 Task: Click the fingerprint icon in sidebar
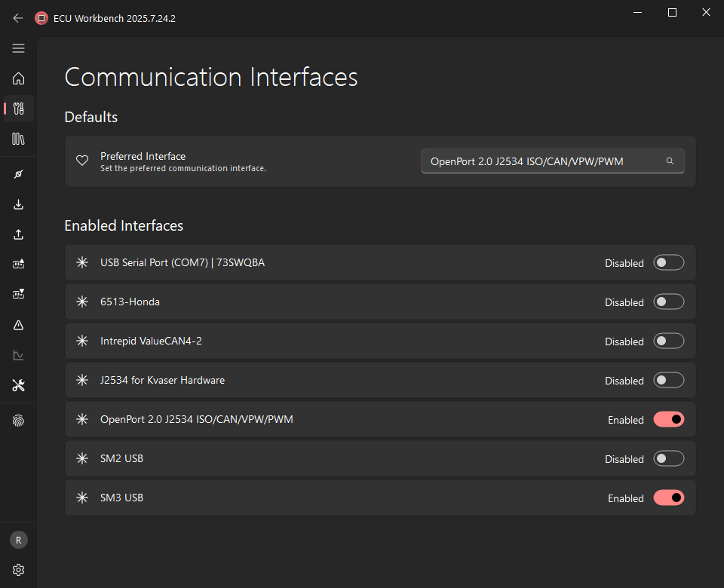tap(19, 421)
